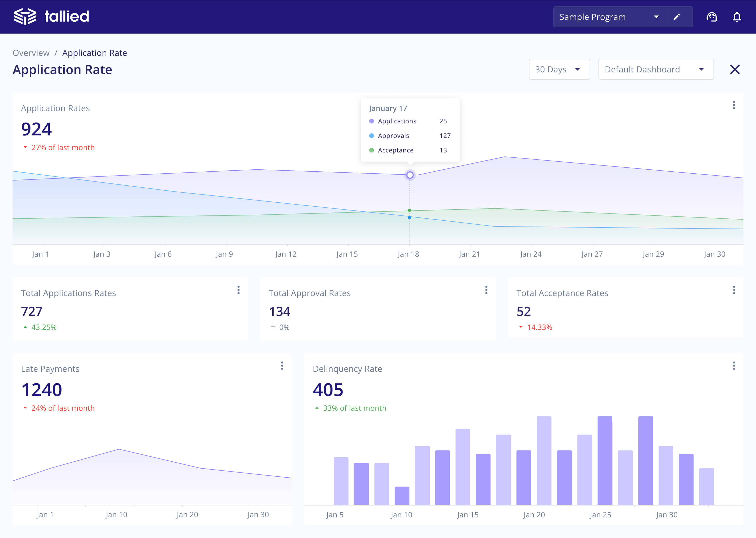Open Total Acceptance Rates card menu
The height and width of the screenshot is (538, 756).
[734, 290]
